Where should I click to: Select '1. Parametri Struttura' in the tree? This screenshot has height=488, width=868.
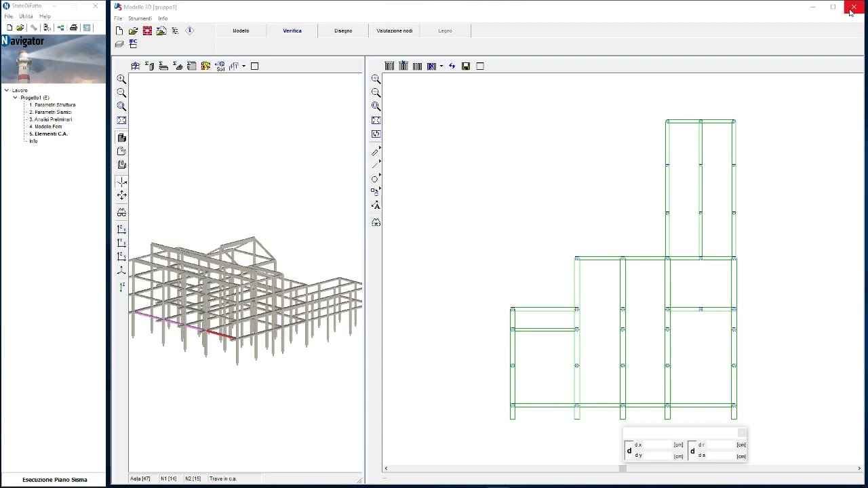point(52,105)
